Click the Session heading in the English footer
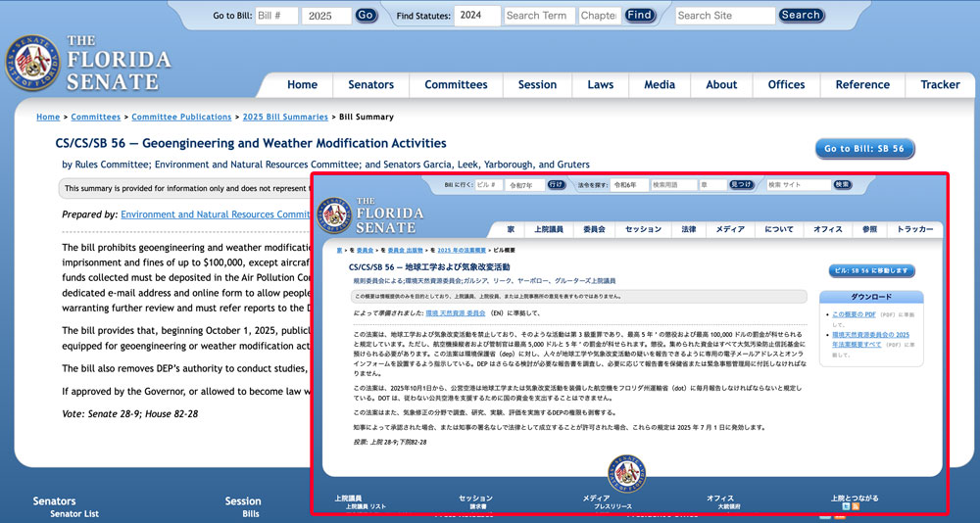980x523 pixels. point(242,501)
